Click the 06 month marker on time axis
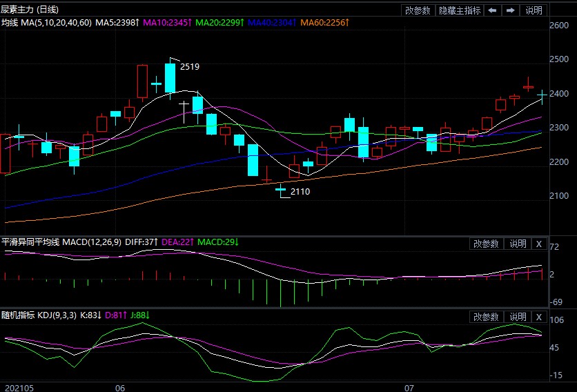Image resolution: width=577 pixels, height=392 pixels. click(x=119, y=387)
